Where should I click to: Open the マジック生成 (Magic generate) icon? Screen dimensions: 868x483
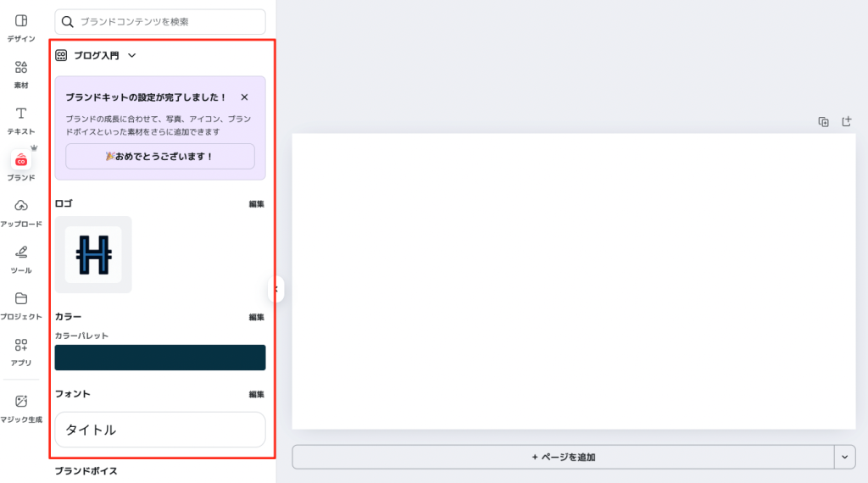pyautogui.click(x=21, y=402)
